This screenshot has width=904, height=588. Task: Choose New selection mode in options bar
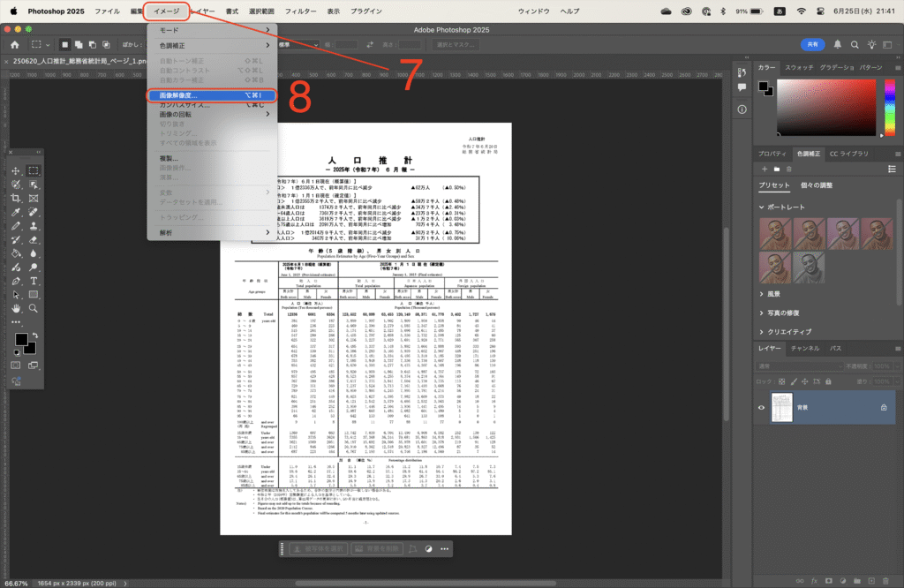coord(64,45)
